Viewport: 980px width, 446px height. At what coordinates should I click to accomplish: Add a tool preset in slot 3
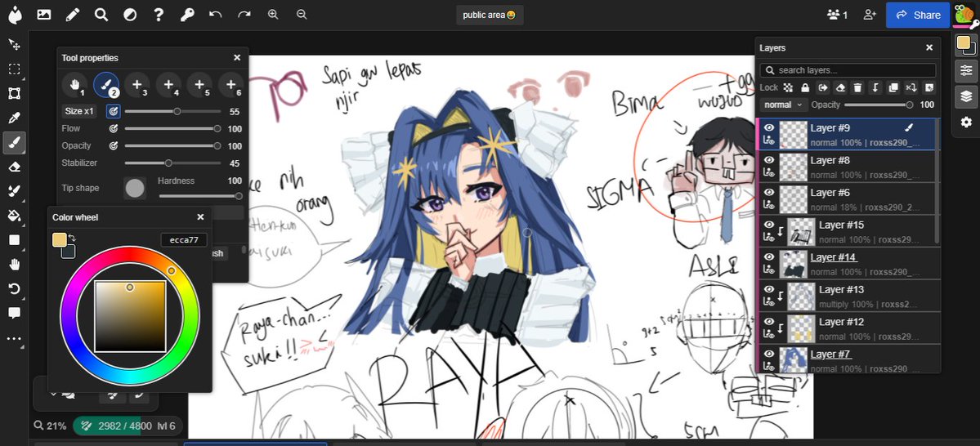click(136, 84)
